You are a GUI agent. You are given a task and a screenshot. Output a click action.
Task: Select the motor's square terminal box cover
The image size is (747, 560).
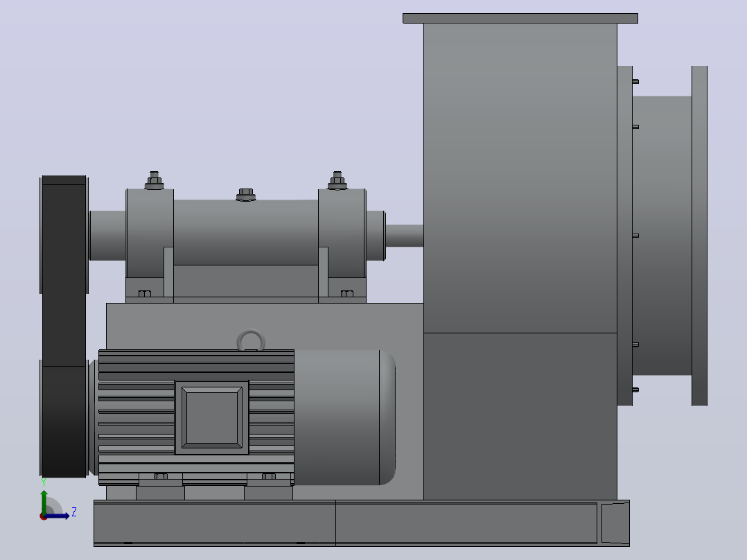point(211,417)
